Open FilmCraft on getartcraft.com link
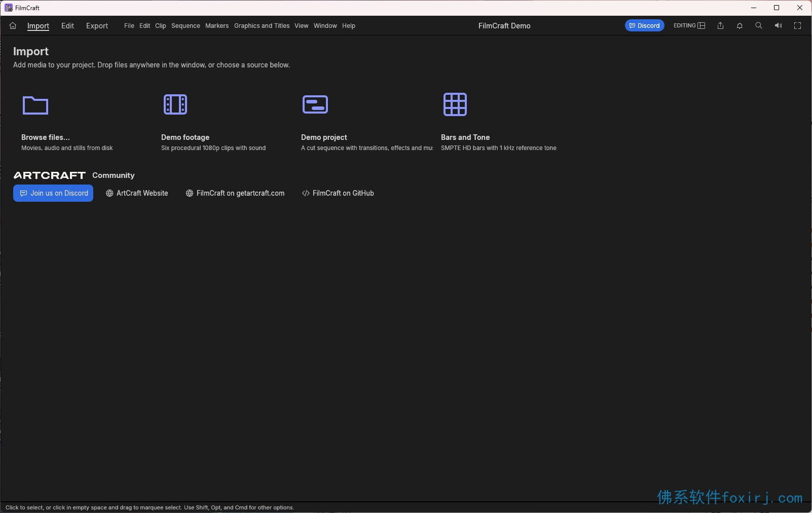The width and height of the screenshot is (812, 513). click(x=235, y=193)
